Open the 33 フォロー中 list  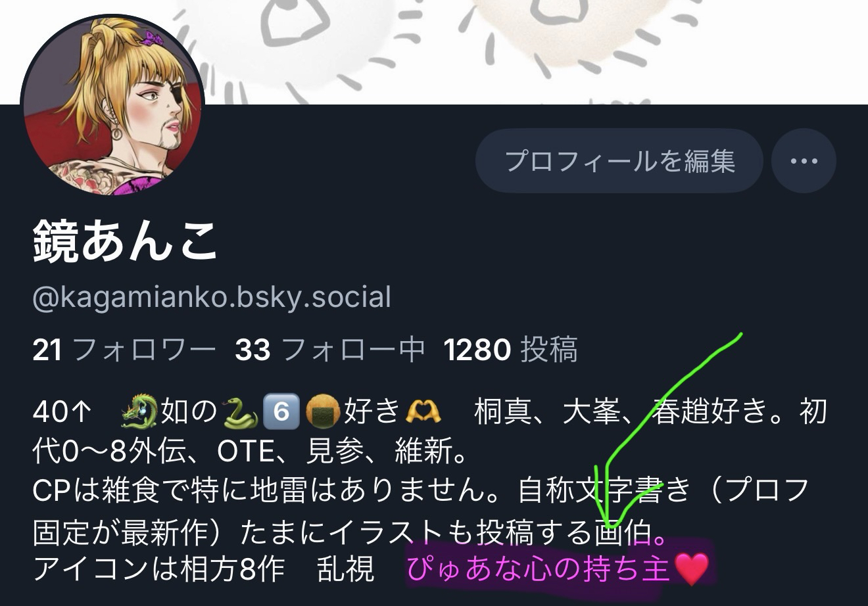(329, 350)
